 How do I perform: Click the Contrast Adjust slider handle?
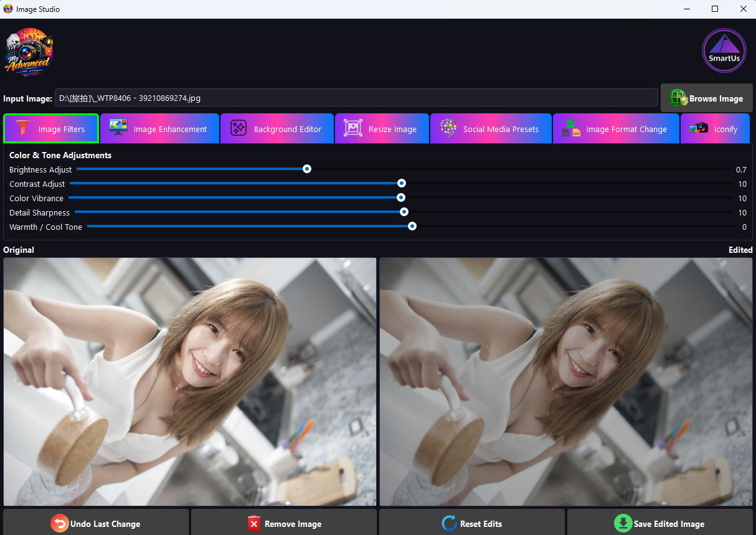click(x=402, y=183)
